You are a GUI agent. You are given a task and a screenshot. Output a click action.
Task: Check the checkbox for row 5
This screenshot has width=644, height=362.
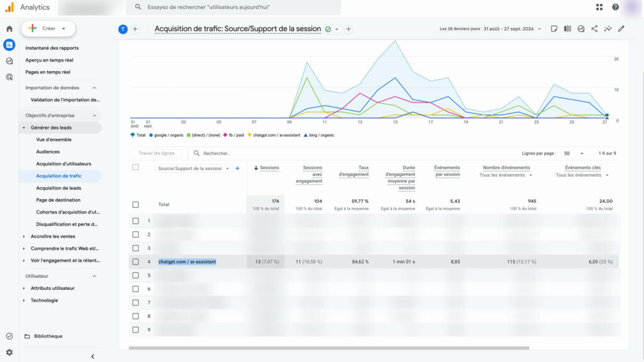point(136,275)
